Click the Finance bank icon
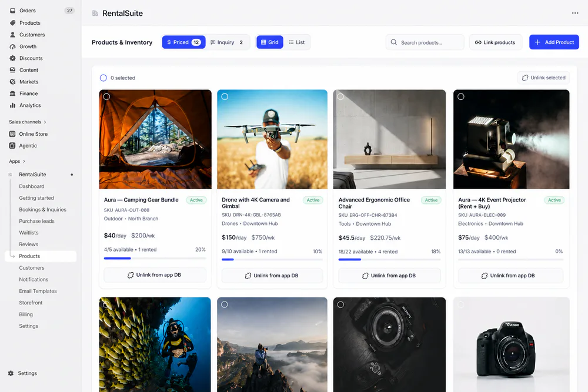 tap(12, 93)
